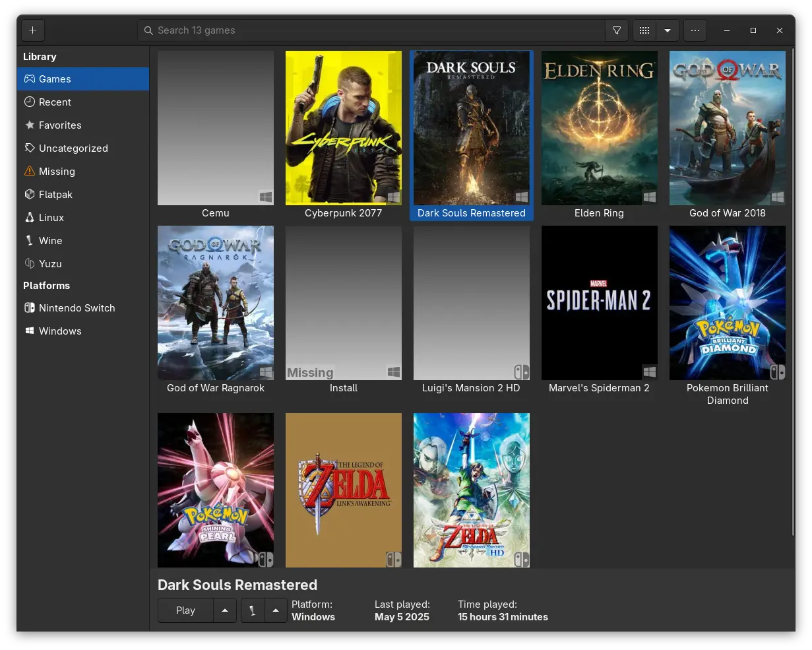Click the Linux penguin icon
Image resolution: width=812 pixels, height=650 pixels.
30,218
